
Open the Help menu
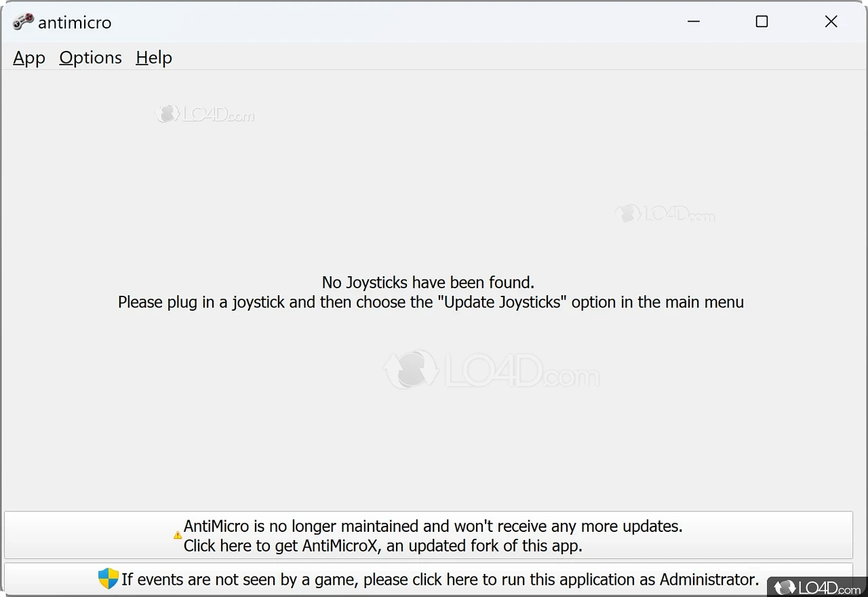coord(154,58)
